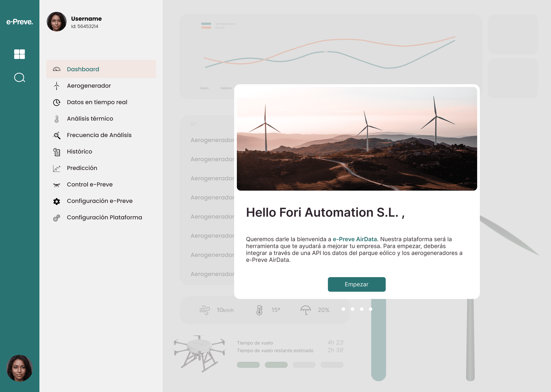Select Dashboard in the sidebar menu
The height and width of the screenshot is (392, 551).
click(101, 69)
